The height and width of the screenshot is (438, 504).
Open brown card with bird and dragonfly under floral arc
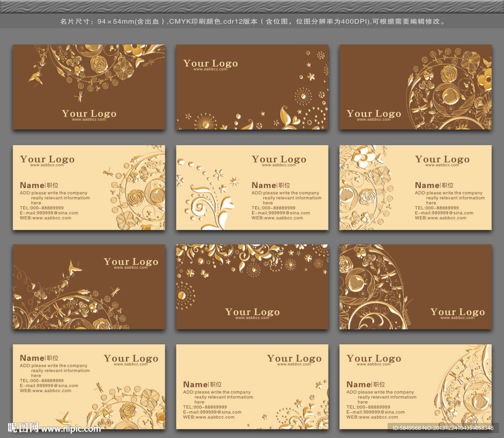89,87
